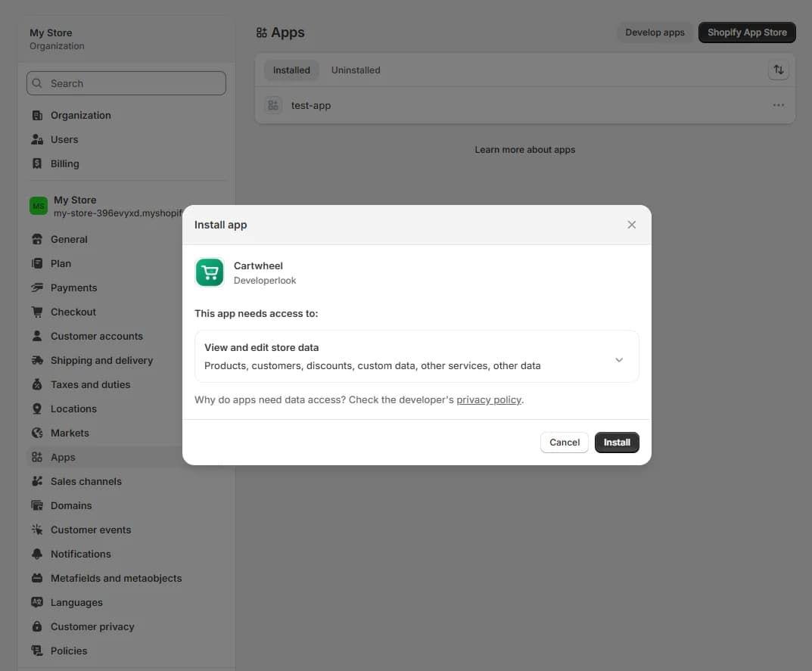Click the Policies document icon

[x=37, y=651]
